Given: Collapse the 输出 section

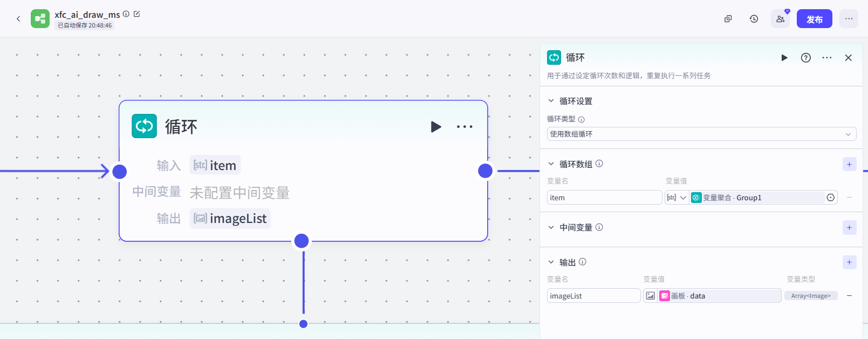Looking at the screenshot, I should [x=551, y=262].
